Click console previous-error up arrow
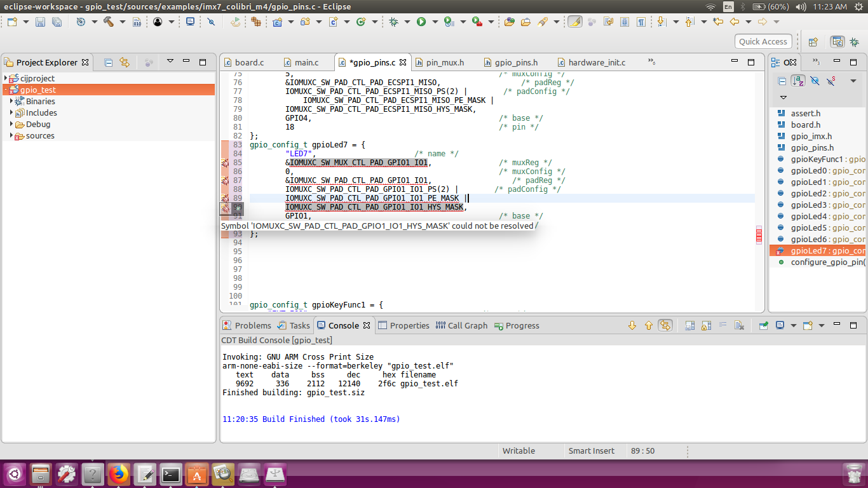Viewport: 868px width, 488px height. (x=648, y=325)
